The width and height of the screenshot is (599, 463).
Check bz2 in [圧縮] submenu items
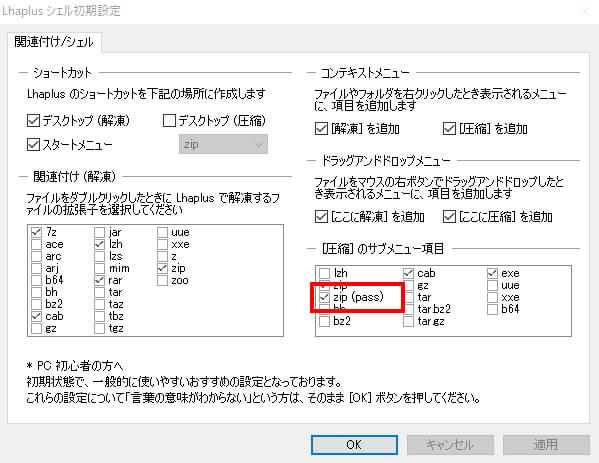(x=324, y=321)
